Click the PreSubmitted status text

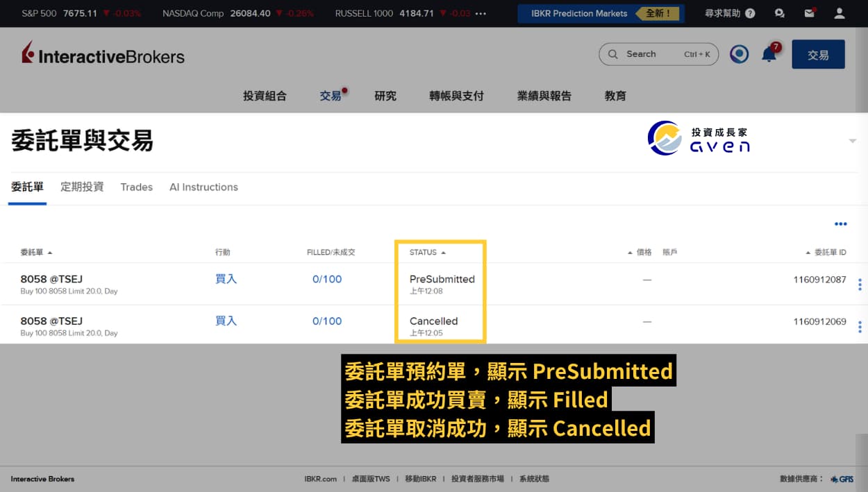click(442, 279)
